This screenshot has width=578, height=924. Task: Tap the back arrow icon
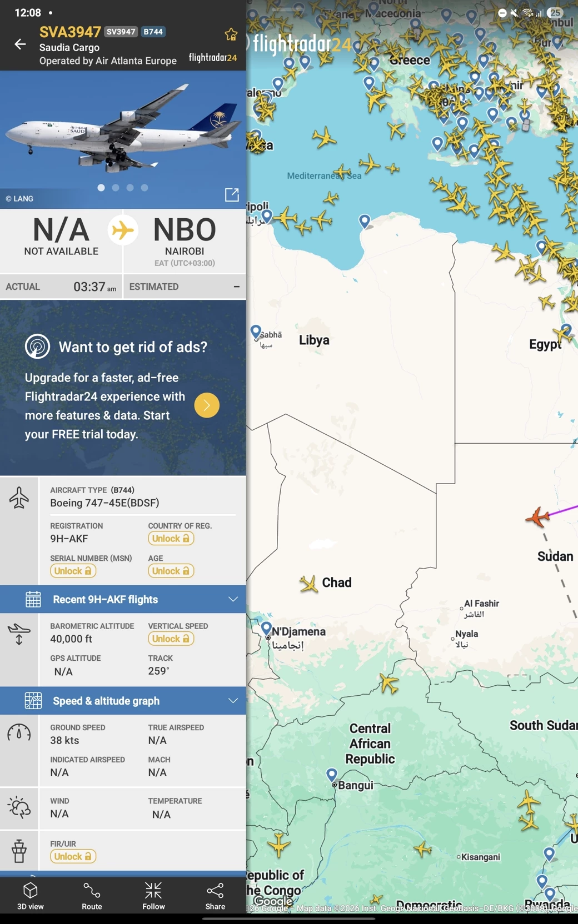[x=20, y=44]
